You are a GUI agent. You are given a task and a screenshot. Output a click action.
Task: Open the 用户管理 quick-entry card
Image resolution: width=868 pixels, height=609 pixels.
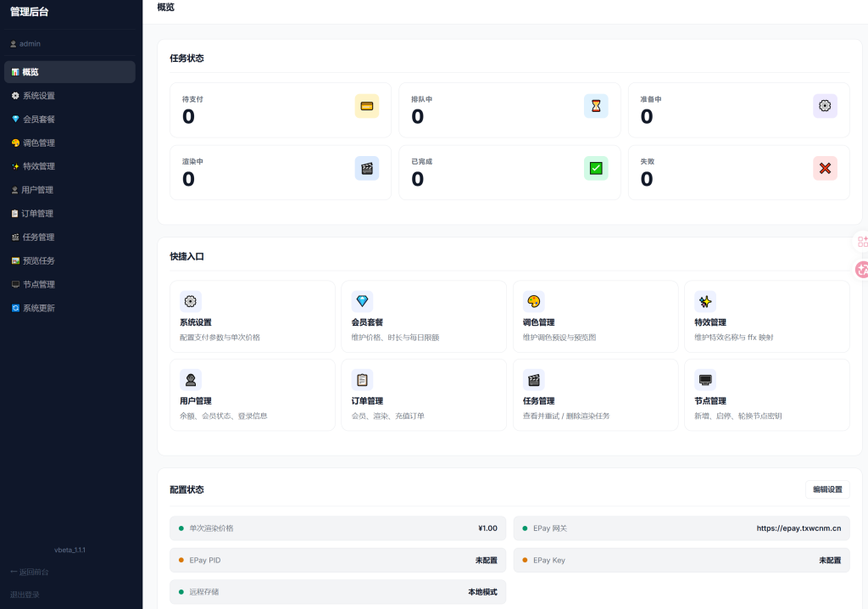[x=252, y=394]
